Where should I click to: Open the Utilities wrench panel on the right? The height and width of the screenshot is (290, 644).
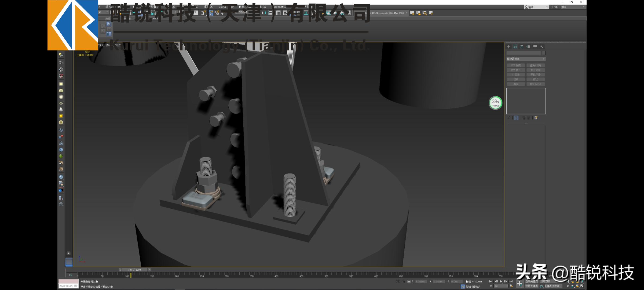point(541,47)
